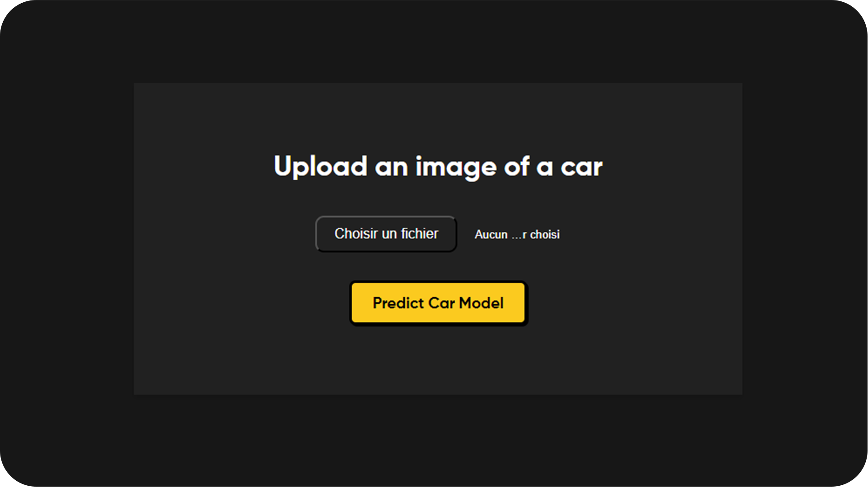This screenshot has width=868, height=488.
Task: Click the word 'Aucun' beside the file button
Action: tap(491, 235)
